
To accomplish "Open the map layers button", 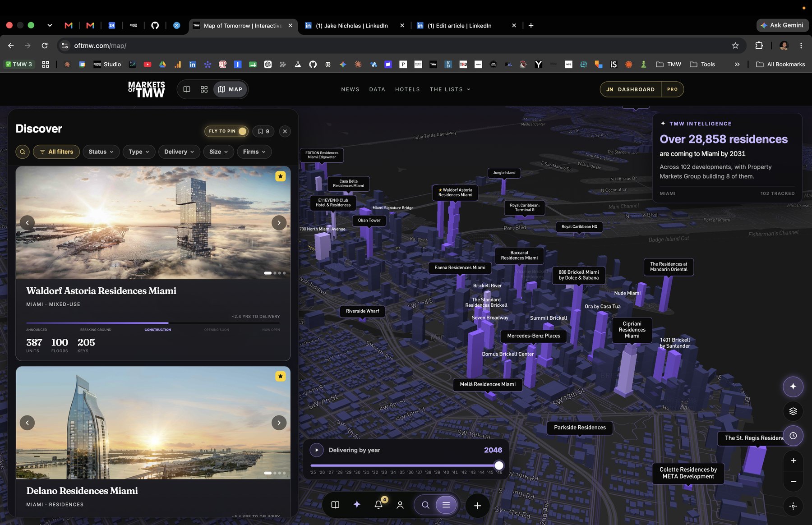I will pyautogui.click(x=793, y=411).
